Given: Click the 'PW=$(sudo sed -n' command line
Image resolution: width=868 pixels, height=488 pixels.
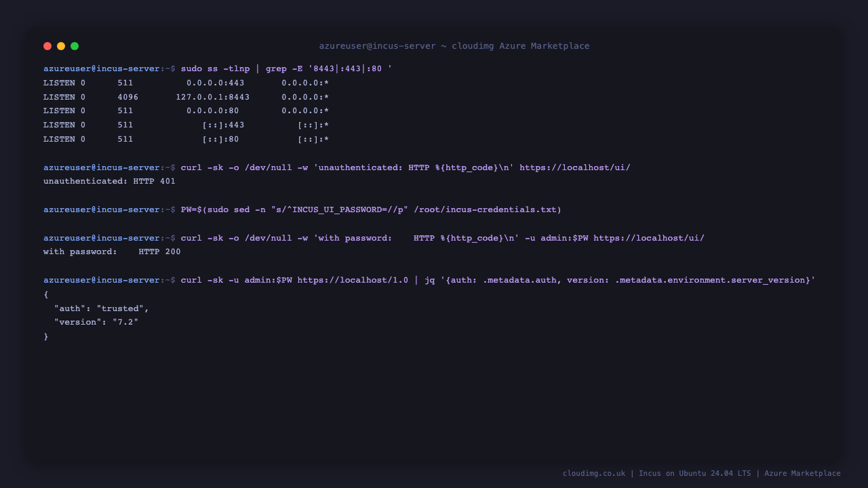Looking at the screenshot, I should tap(302, 210).
